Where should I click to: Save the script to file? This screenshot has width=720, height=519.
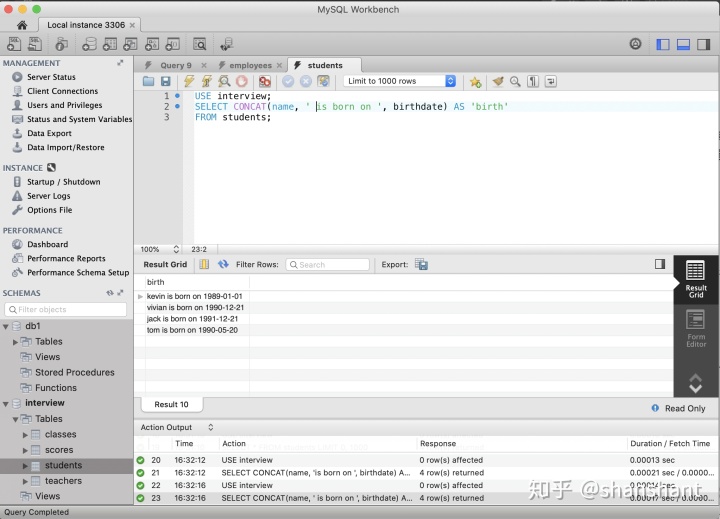[166, 81]
